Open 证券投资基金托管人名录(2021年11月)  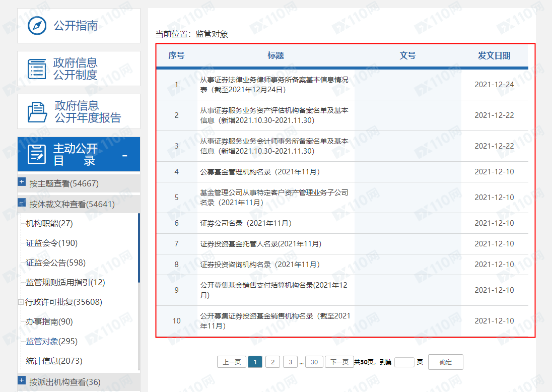pyautogui.click(x=261, y=244)
